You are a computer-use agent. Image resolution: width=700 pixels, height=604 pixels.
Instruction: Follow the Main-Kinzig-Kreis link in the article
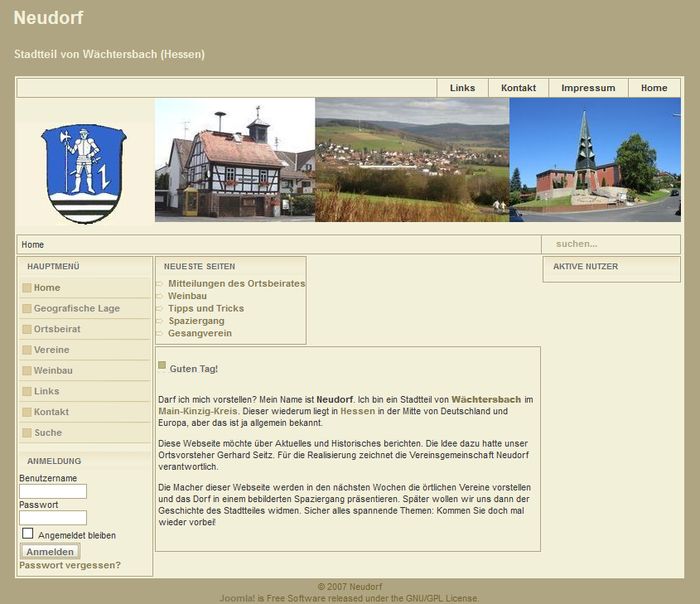tap(198, 411)
